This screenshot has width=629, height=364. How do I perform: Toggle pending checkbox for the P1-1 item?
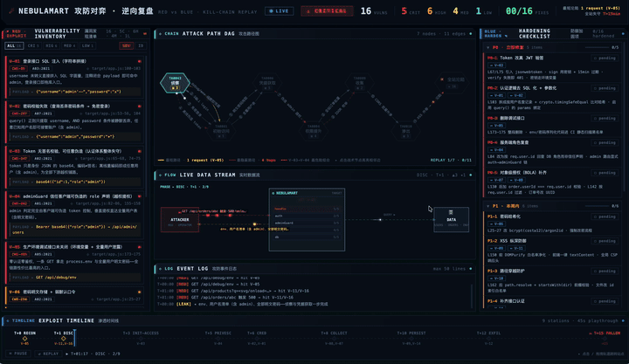coord(605,216)
